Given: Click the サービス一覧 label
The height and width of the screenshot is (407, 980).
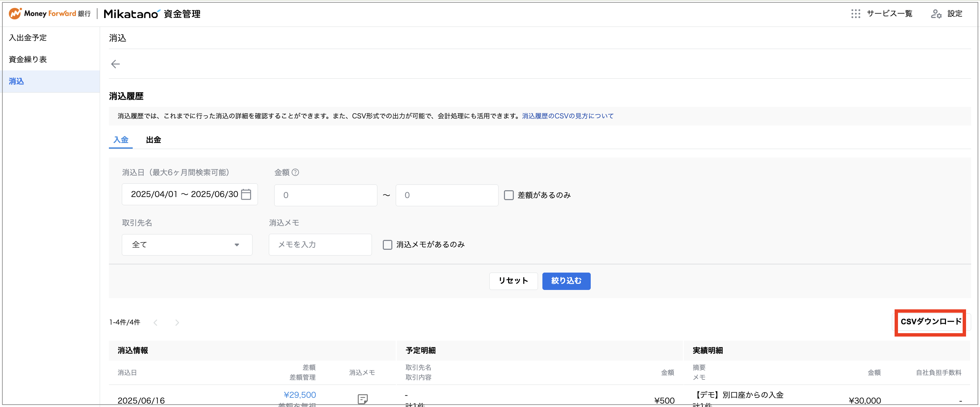Looking at the screenshot, I should click(889, 14).
